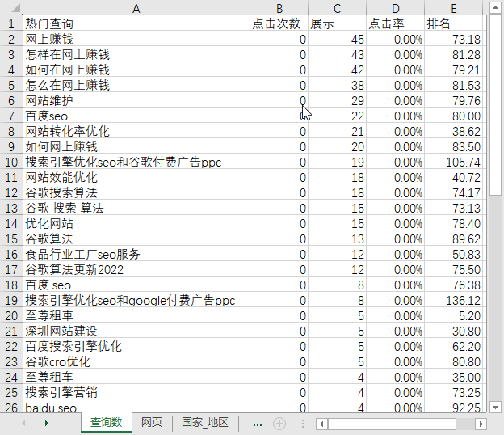Select the cell 怎样在网上赚钱
This screenshot has width=504, height=435.
[x=136, y=54]
